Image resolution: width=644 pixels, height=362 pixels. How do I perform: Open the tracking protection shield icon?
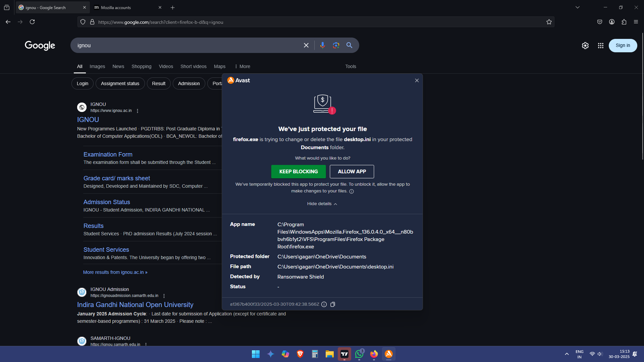(x=83, y=22)
